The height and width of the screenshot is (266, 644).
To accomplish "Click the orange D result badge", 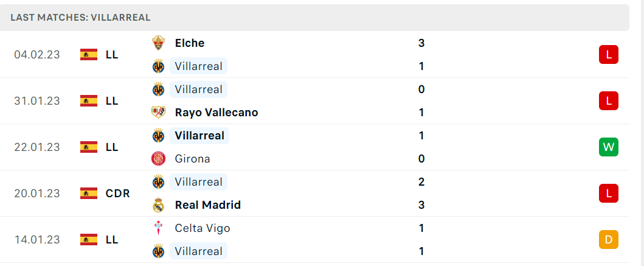I will pos(608,240).
